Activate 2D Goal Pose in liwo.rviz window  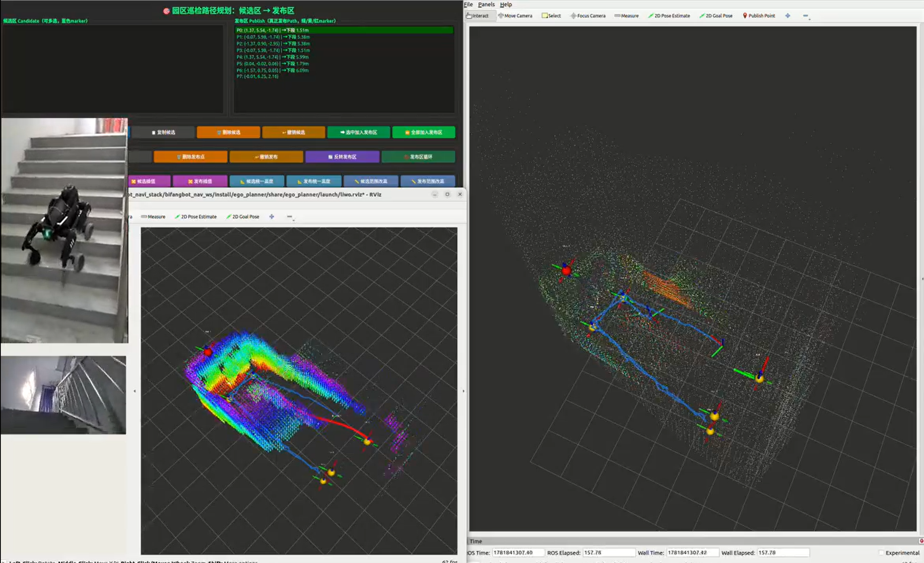click(x=243, y=217)
